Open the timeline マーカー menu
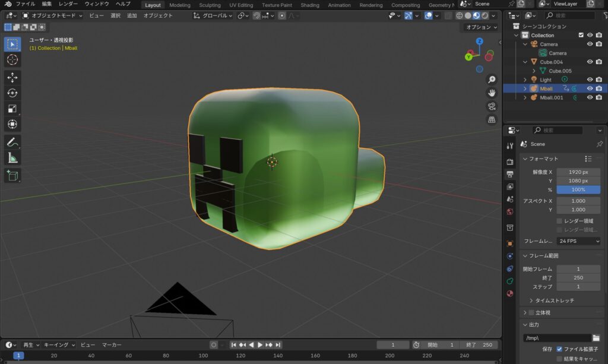The image size is (608, 364). click(112, 344)
